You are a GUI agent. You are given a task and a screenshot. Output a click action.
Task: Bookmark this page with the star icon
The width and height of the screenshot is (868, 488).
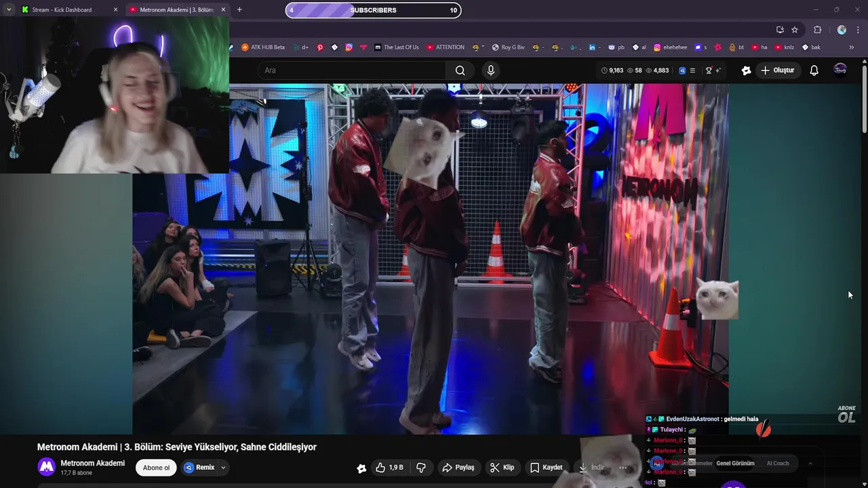pos(795,30)
